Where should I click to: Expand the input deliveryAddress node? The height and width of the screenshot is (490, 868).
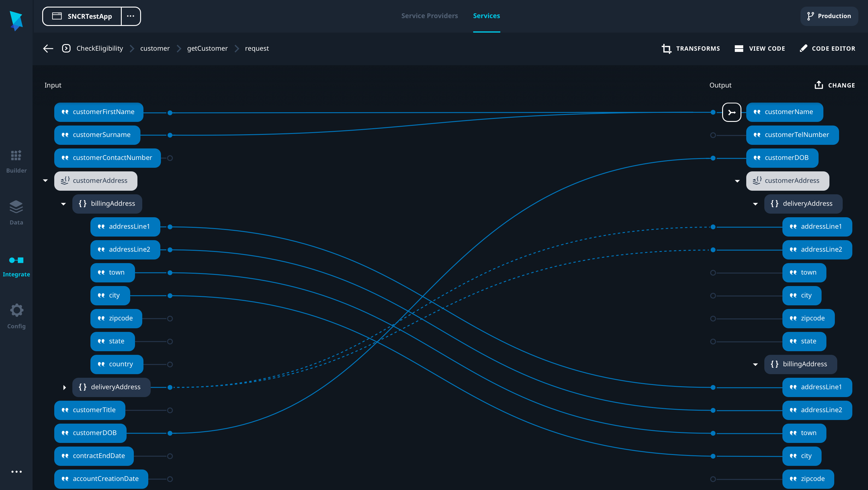(x=64, y=387)
